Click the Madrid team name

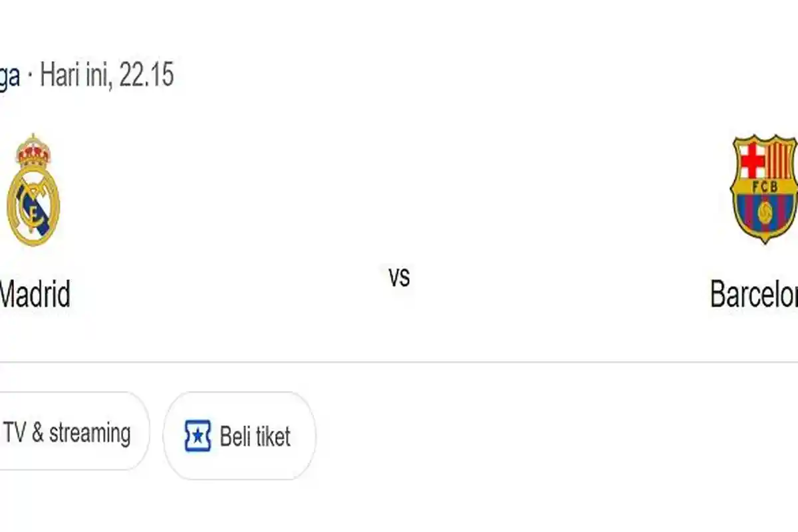point(35,293)
